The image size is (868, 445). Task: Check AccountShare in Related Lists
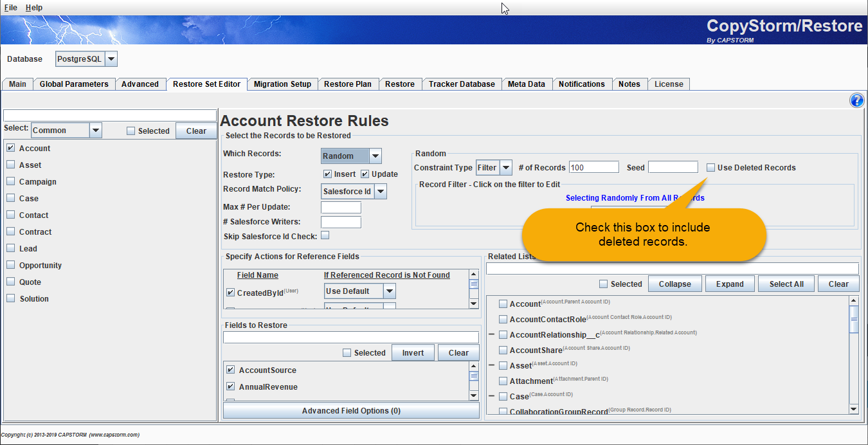point(503,350)
